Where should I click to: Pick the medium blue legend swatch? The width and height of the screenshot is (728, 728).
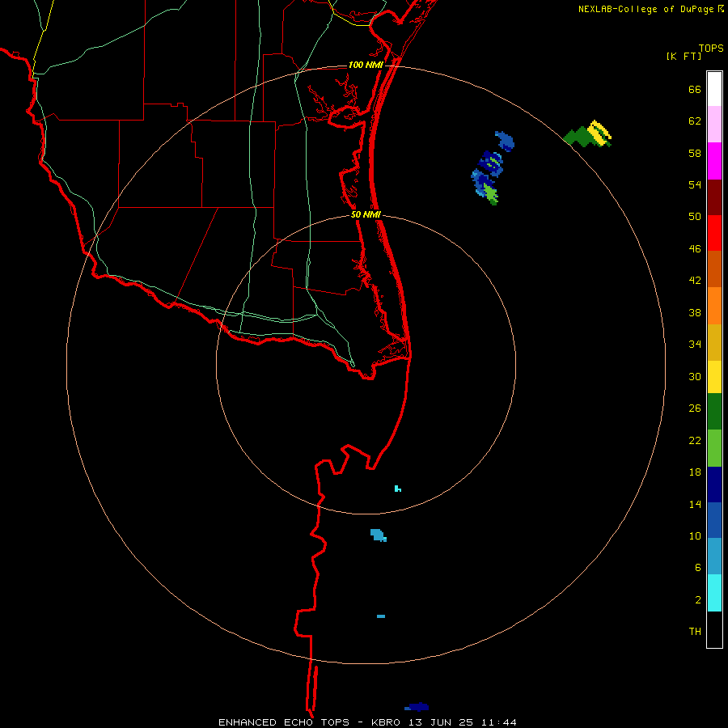click(x=714, y=520)
